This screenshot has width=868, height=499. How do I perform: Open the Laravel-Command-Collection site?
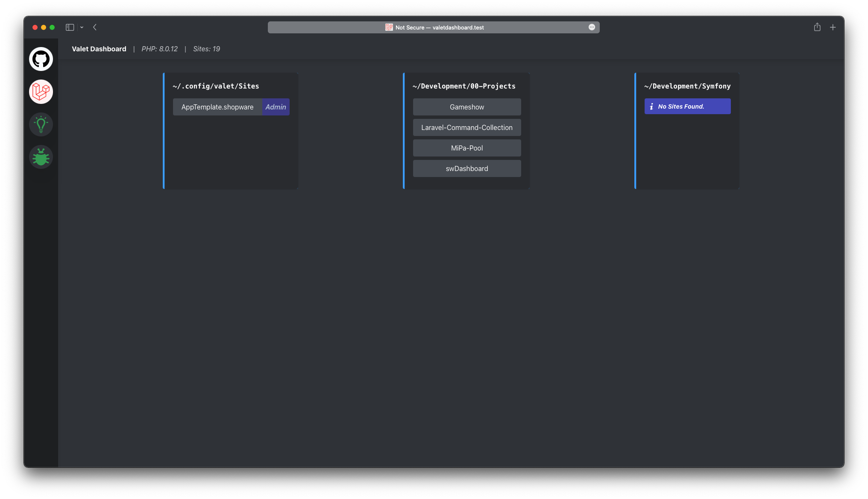coord(466,127)
